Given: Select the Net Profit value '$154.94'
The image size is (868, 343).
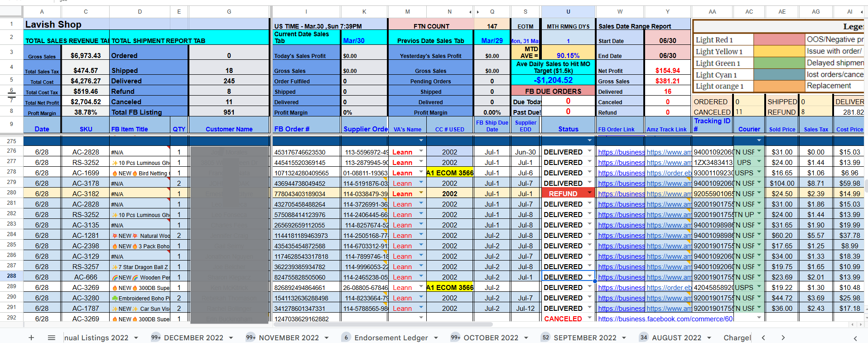Looking at the screenshot, I should [667, 71].
